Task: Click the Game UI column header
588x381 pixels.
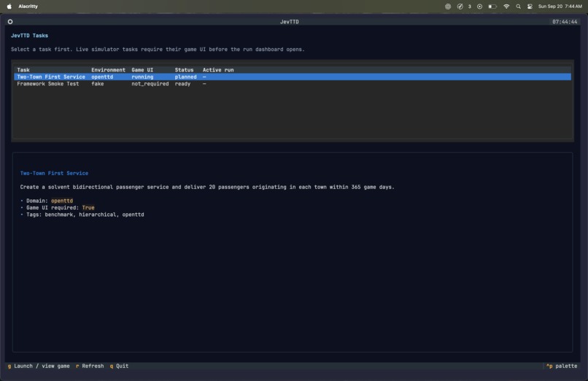Action: [x=142, y=70]
